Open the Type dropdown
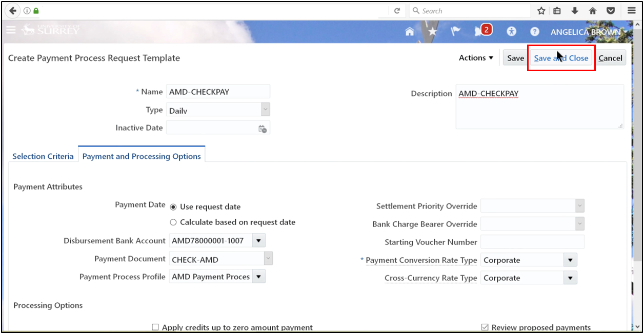Screen dimensions: 644x334 tap(265, 109)
